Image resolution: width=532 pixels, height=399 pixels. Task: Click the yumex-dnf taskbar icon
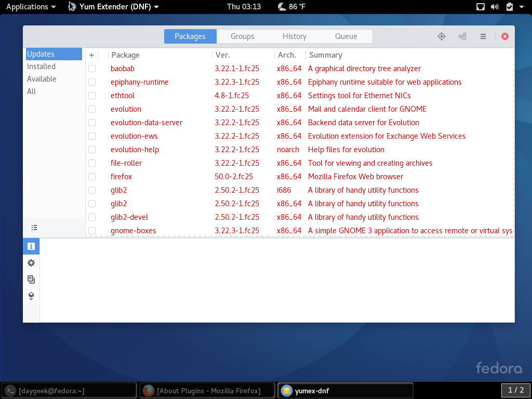point(286,391)
